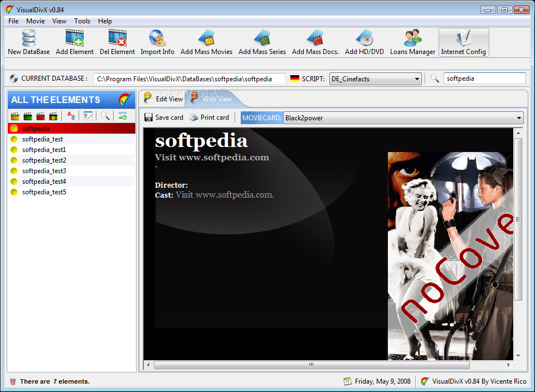Filter by red clapperboard icon
Image resolution: width=535 pixels, height=392 pixels.
tap(40, 116)
